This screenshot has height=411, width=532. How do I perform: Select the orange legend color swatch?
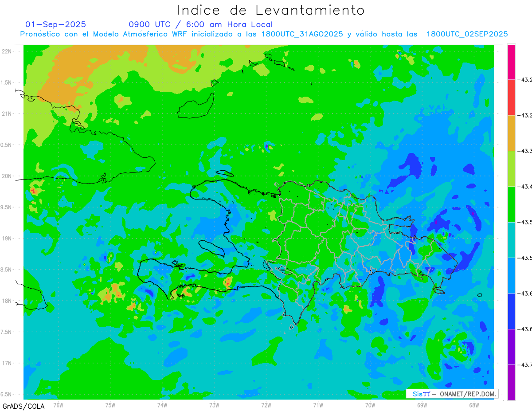click(x=511, y=133)
